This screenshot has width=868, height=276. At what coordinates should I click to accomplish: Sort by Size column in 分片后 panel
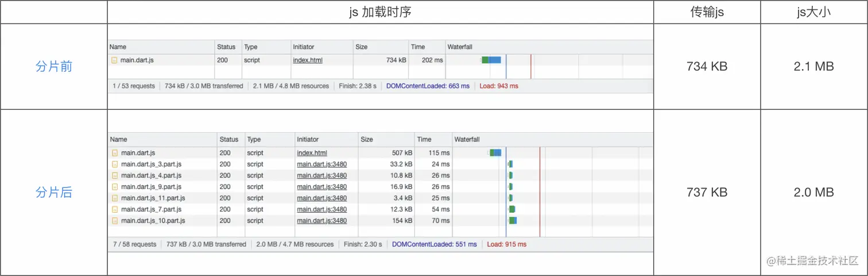[x=386, y=139]
